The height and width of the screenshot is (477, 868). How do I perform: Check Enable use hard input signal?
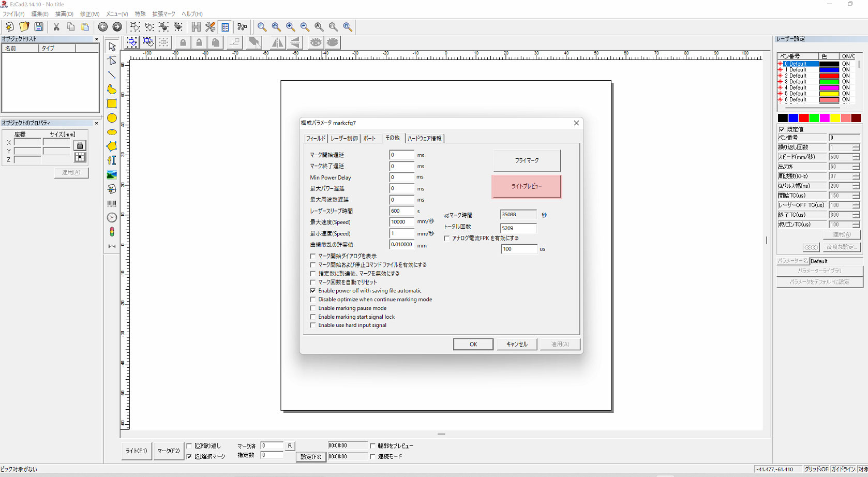(x=313, y=325)
